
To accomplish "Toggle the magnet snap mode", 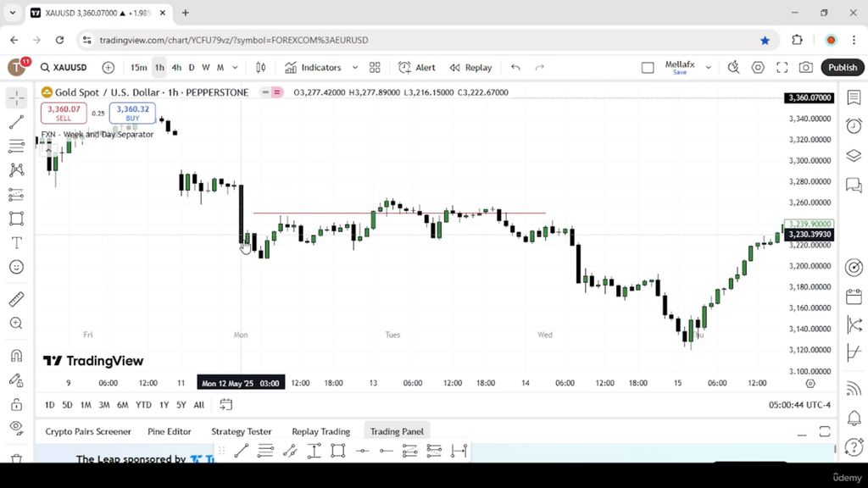I will tap(17, 356).
